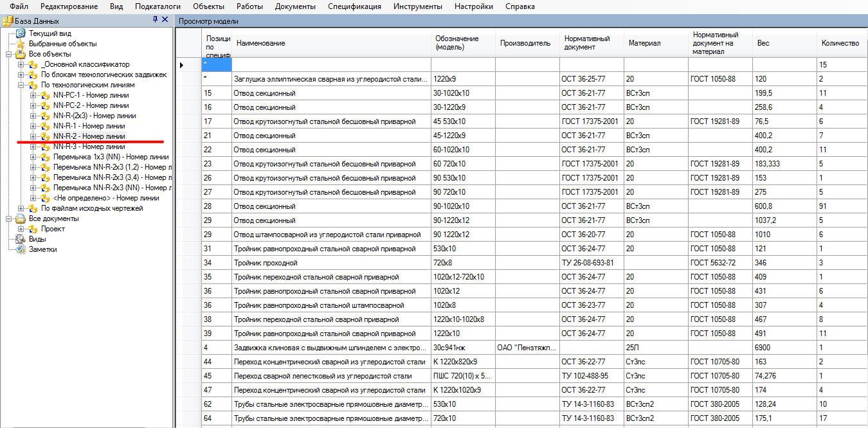Screen dimensions: 868x428
Task: Open the Редактирование menu
Action: [69, 6]
